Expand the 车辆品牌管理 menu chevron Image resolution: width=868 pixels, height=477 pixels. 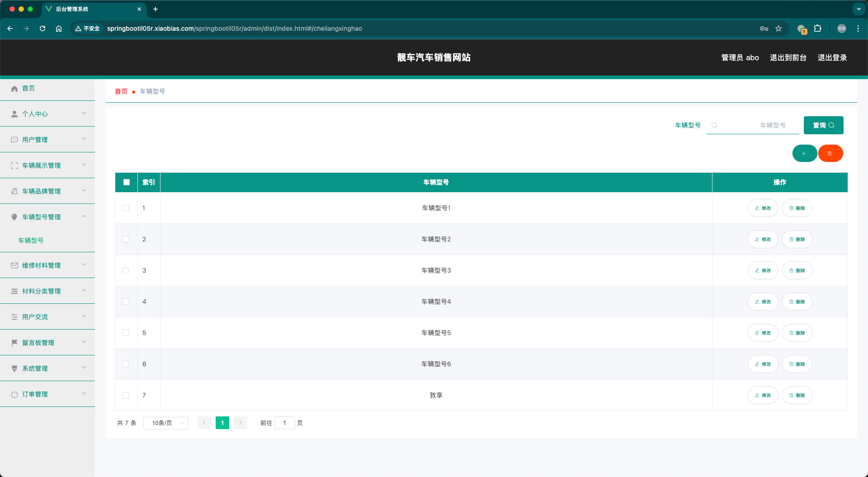click(x=84, y=190)
